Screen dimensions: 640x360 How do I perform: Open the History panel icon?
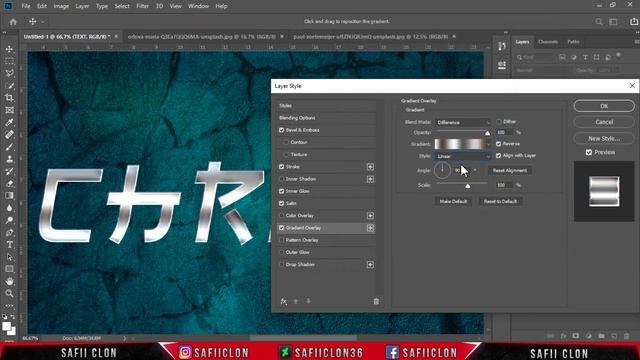[x=502, y=46]
